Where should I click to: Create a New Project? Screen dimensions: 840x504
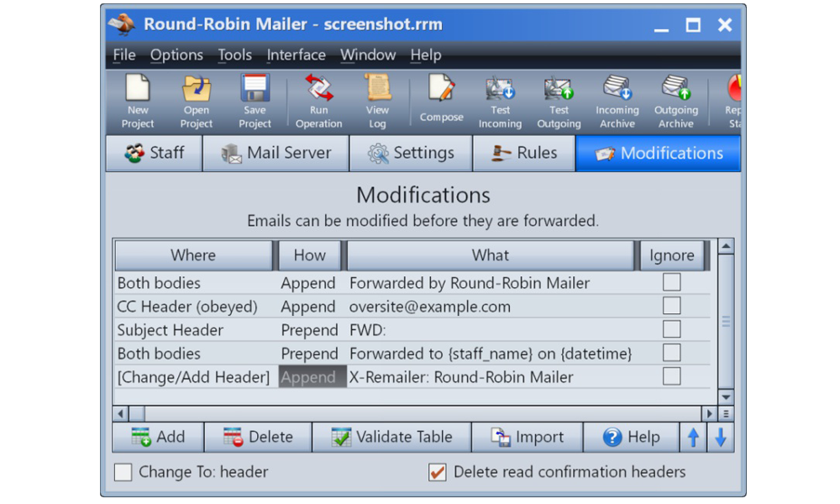136,101
